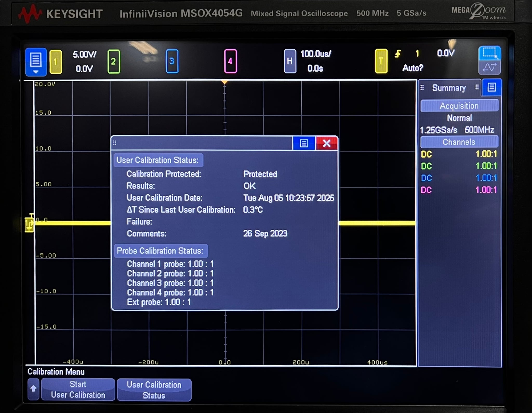Open the Trigger T settings button
Screen dimensions: 532x413
pos(381,61)
